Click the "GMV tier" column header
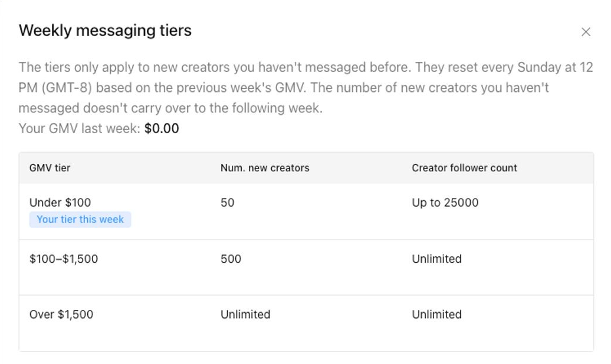611x364 pixels. (50, 168)
